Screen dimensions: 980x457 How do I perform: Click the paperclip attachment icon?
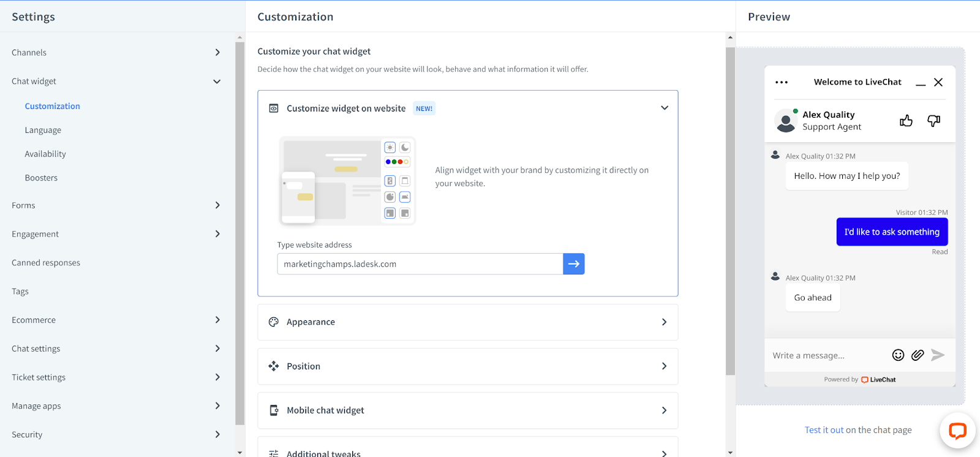(x=918, y=355)
